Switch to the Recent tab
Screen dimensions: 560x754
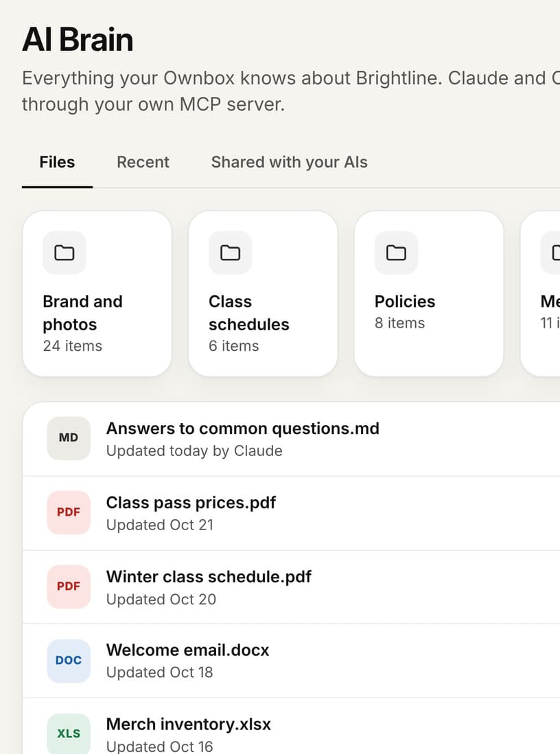pyautogui.click(x=143, y=163)
